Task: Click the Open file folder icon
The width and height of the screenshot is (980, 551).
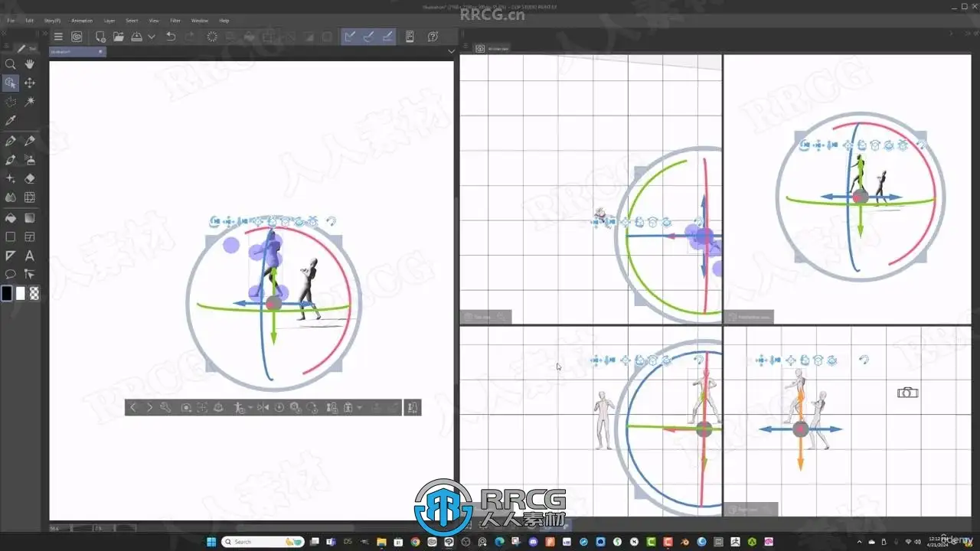Action: click(x=119, y=37)
